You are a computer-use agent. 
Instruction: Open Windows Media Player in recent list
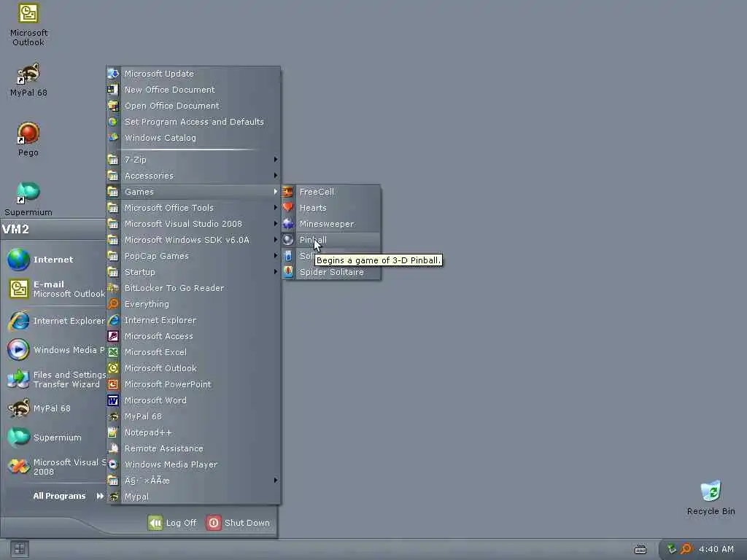coord(56,350)
